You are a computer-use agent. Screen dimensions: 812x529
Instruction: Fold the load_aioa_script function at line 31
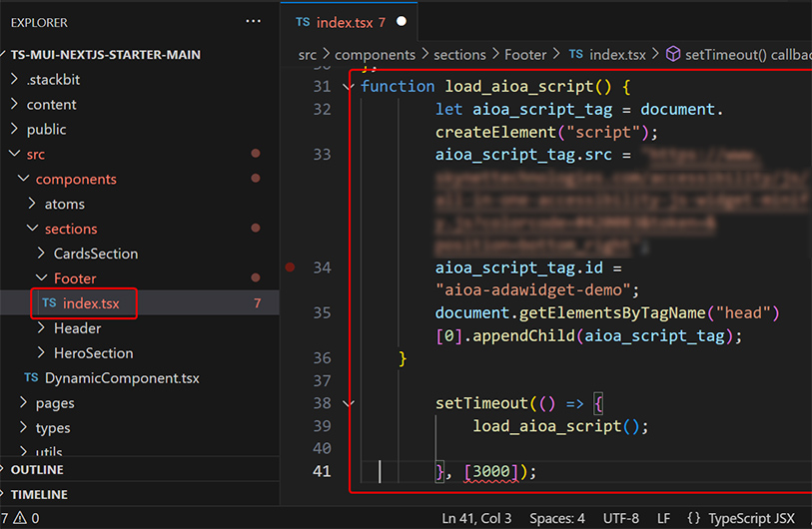click(348, 87)
